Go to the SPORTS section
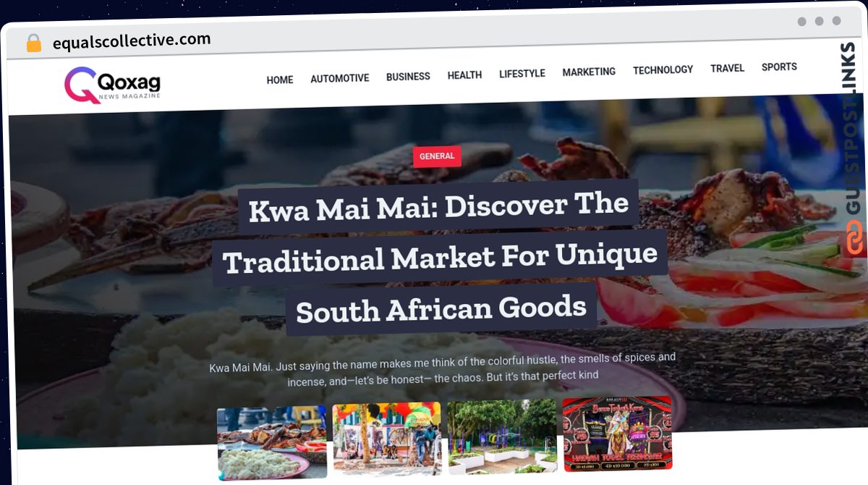This screenshot has width=868, height=485. coord(779,67)
